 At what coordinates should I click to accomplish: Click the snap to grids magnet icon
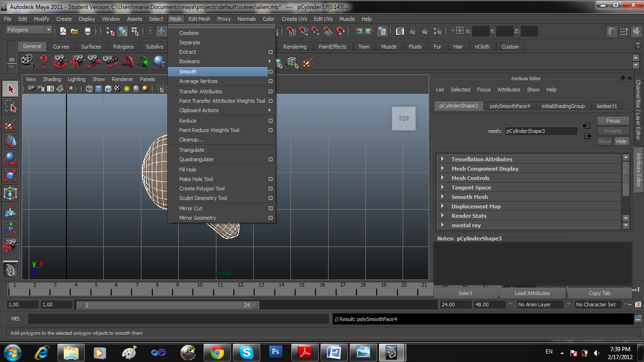click(291, 31)
